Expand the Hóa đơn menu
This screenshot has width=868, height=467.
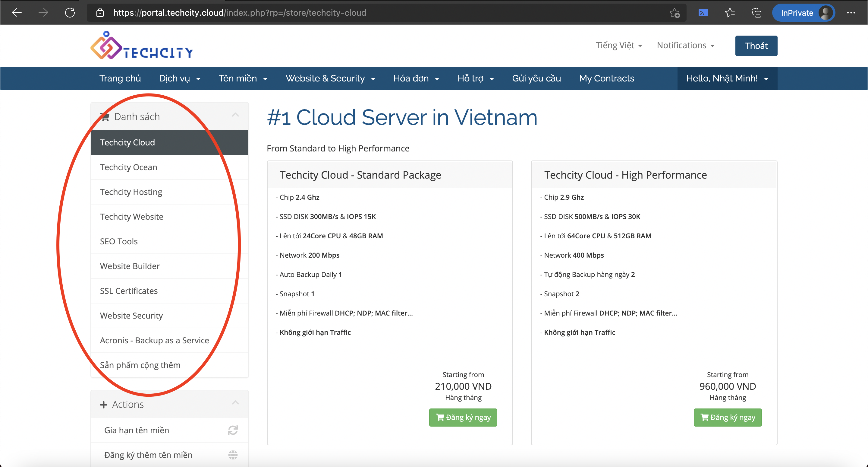[416, 78]
